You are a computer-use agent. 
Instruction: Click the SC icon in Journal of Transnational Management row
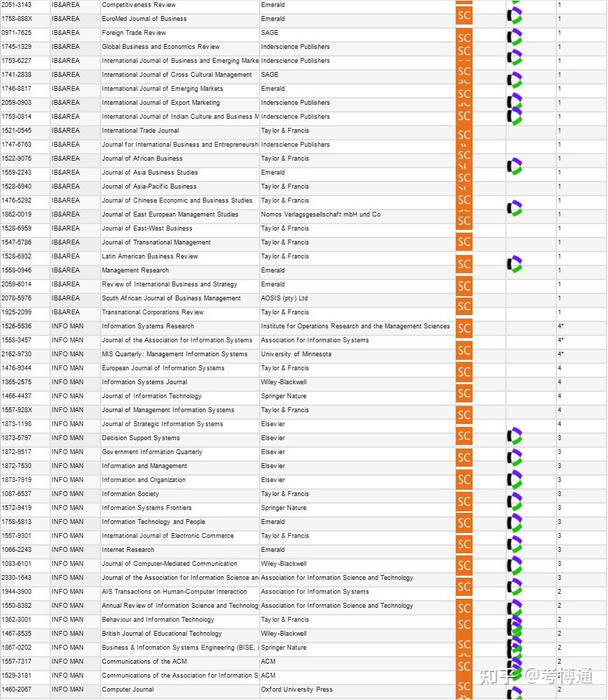tap(464, 242)
